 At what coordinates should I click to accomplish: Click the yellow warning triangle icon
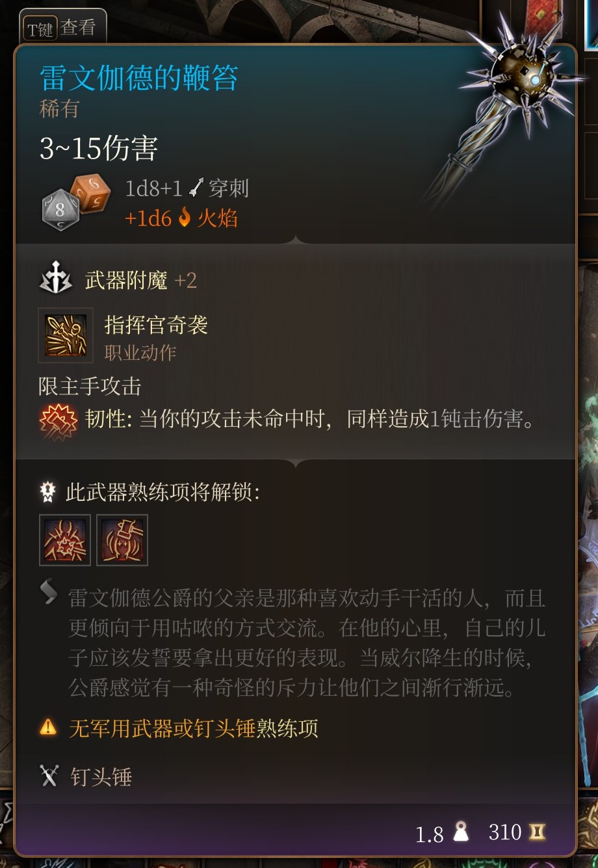(x=49, y=726)
